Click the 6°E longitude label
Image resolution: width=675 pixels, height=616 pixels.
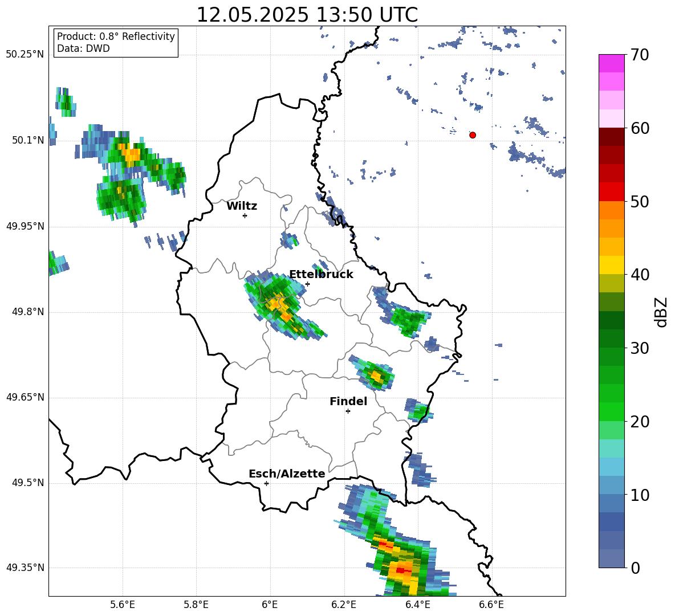[x=270, y=605]
